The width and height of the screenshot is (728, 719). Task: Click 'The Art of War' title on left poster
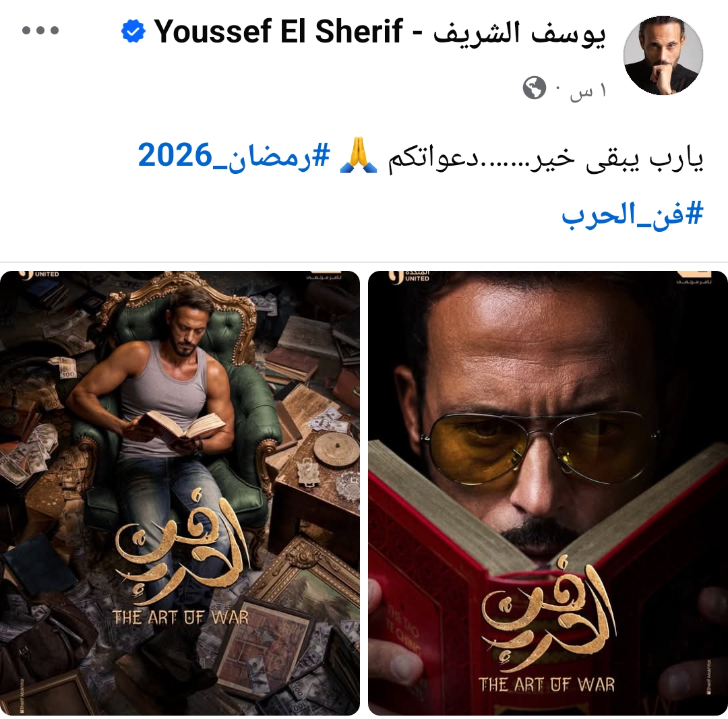coord(181,617)
